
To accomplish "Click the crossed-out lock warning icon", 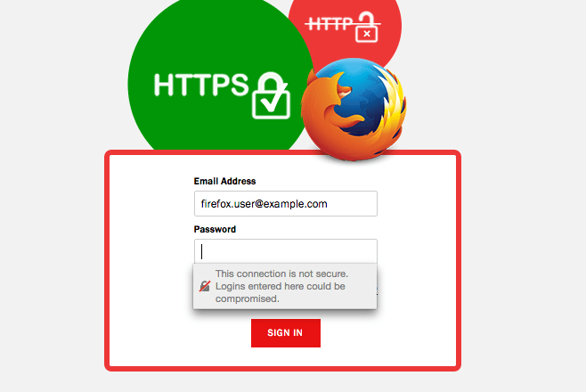I will (x=205, y=286).
